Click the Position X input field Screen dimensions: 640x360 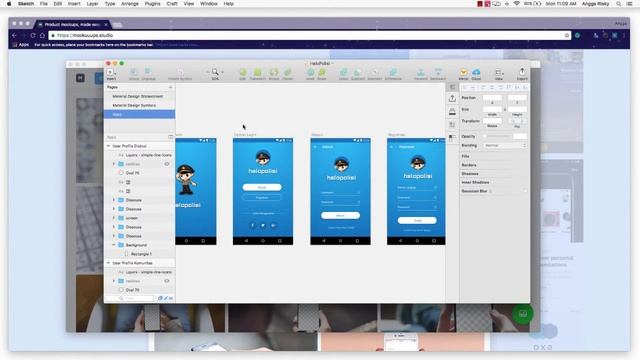pyautogui.click(x=492, y=98)
